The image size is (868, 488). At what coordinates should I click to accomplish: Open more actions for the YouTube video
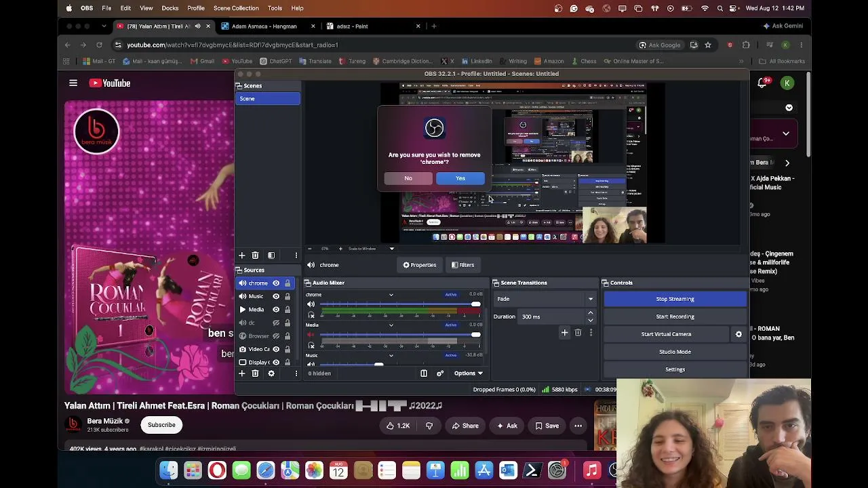click(x=578, y=426)
